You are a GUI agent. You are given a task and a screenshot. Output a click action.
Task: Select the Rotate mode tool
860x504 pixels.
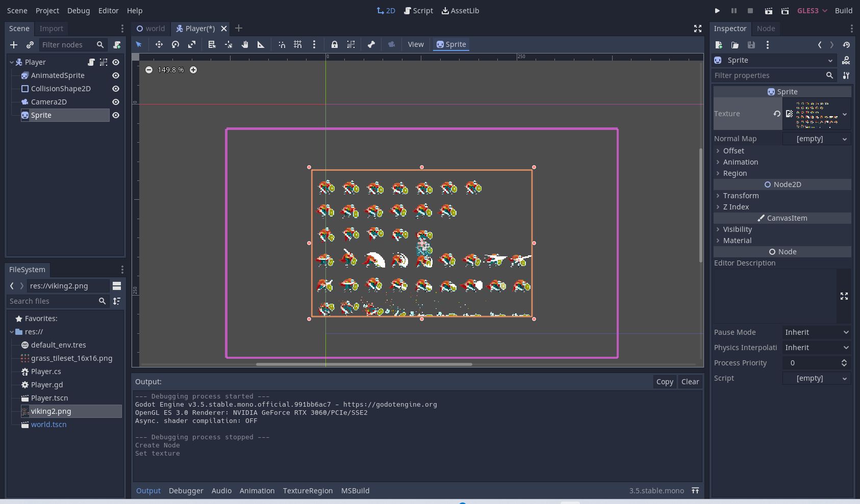point(175,44)
